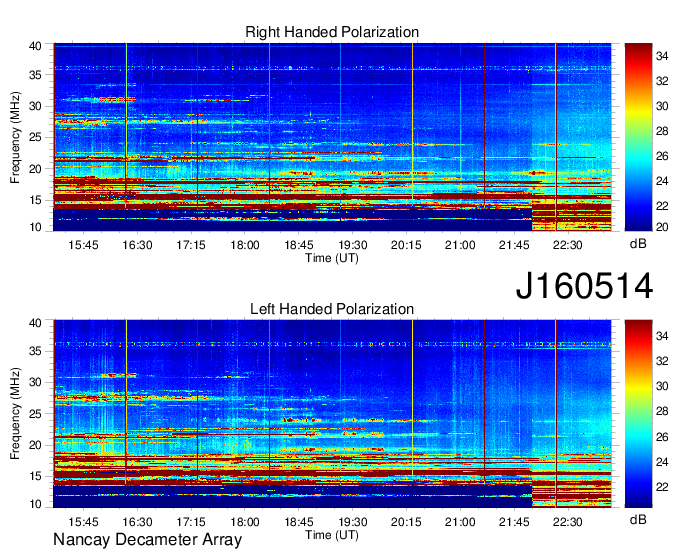Click the 20 MHz tick on the top plot
680x552 pixels.
point(35,169)
